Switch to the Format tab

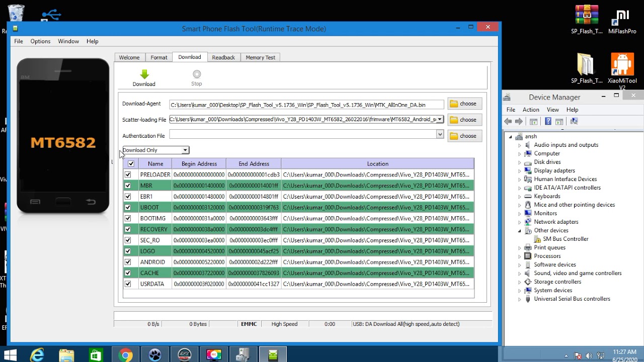[x=159, y=57]
